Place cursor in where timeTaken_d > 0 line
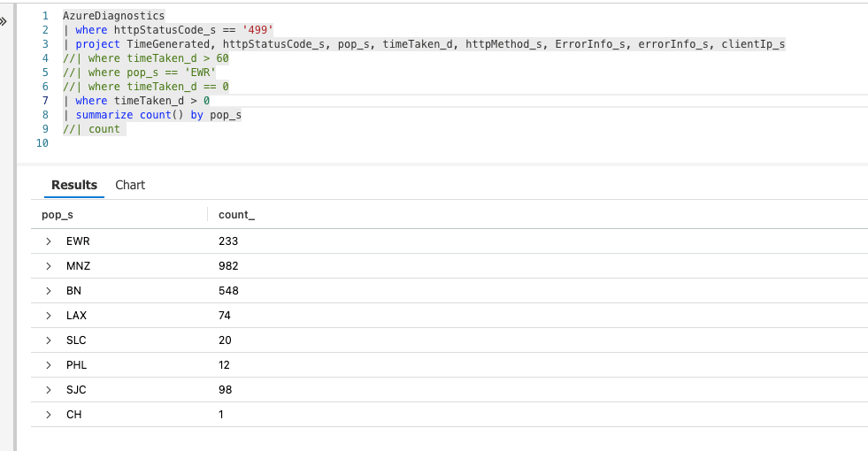The width and height of the screenshot is (868, 451). coord(137,101)
